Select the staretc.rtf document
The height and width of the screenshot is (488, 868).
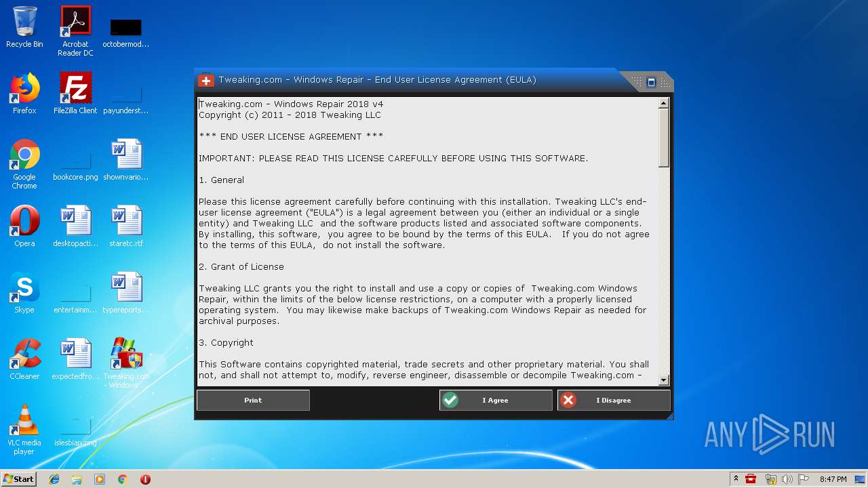tap(126, 226)
